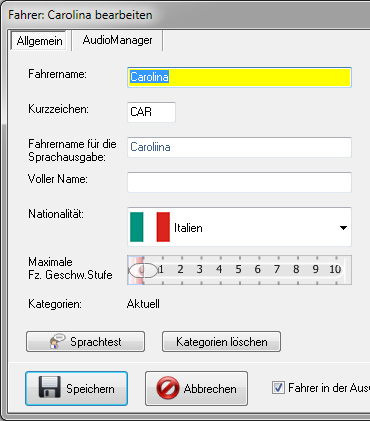Click the Sprachausgabe name field with Caroliina
Image resolution: width=370 pixels, height=421 pixels.
239,147
